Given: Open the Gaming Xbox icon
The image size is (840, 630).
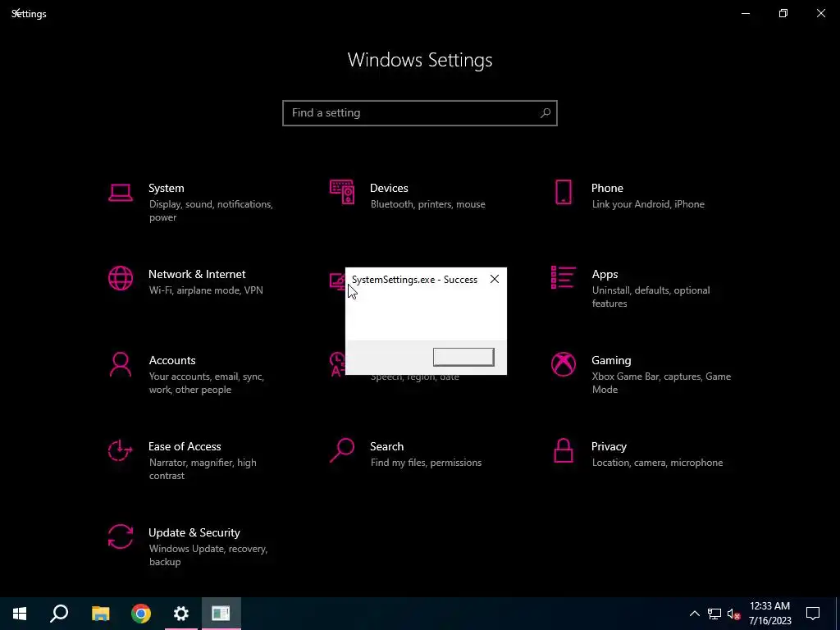Looking at the screenshot, I should pos(563,364).
